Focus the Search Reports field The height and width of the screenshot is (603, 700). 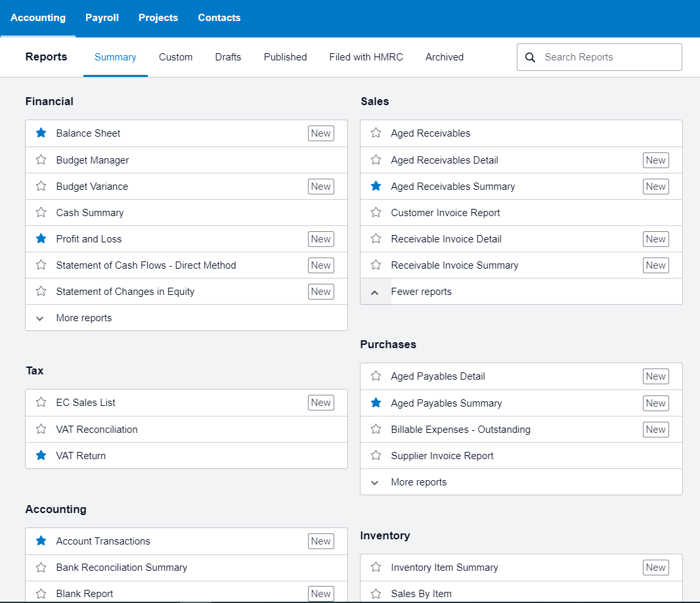(x=599, y=57)
